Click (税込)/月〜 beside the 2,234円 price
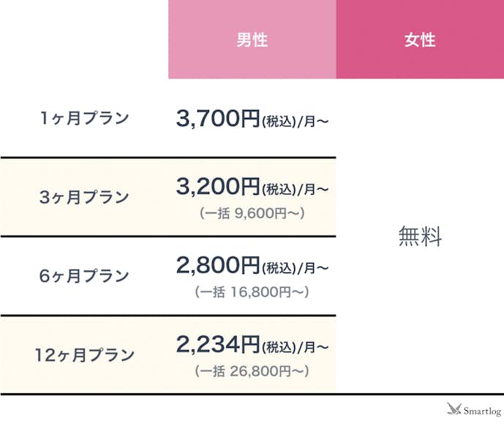 point(296,346)
